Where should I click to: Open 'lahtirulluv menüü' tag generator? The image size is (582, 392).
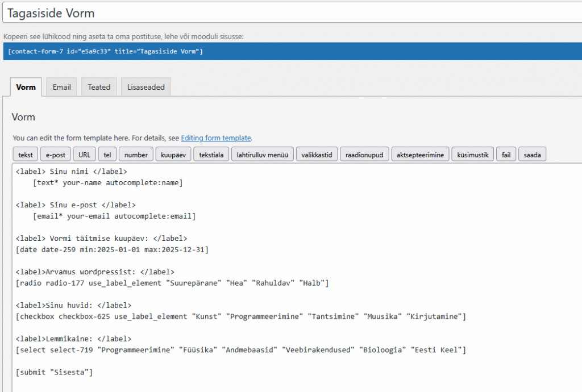click(262, 155)
